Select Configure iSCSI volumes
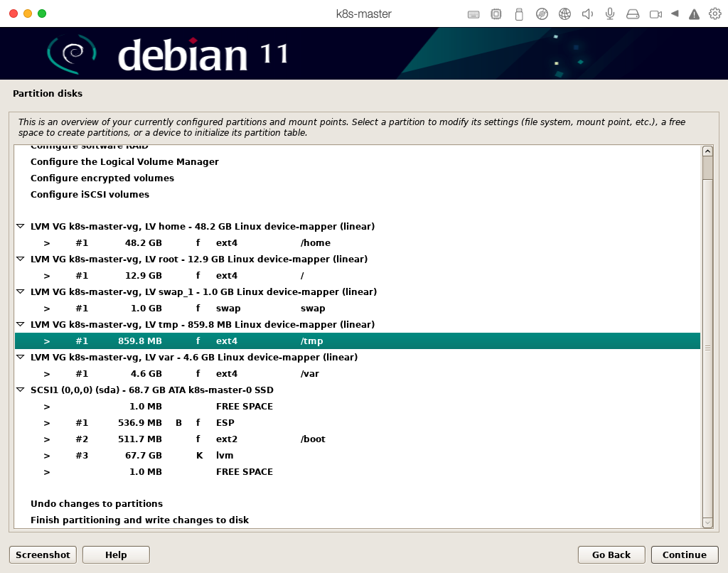 coord(90,194)
